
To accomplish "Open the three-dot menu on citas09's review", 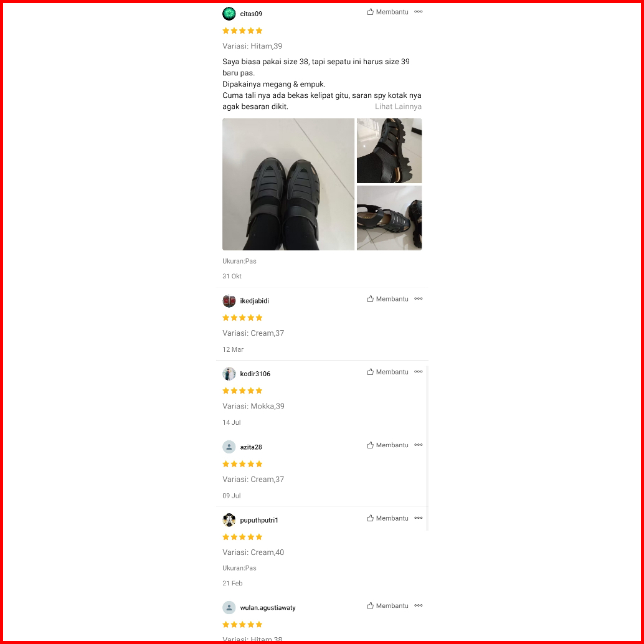I will pyautogui.click(x=418, y=12).
